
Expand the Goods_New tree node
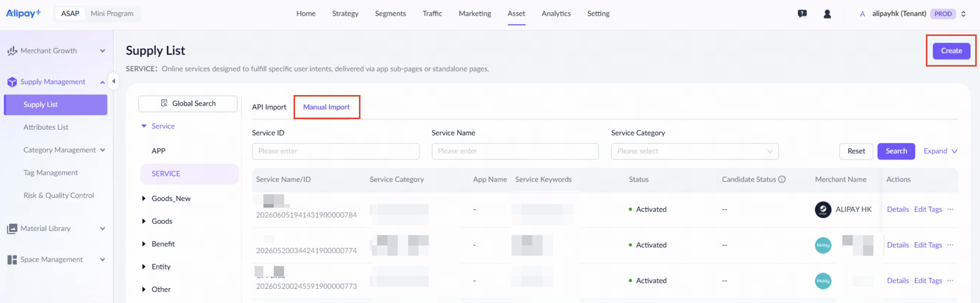(x=144, y=198)
